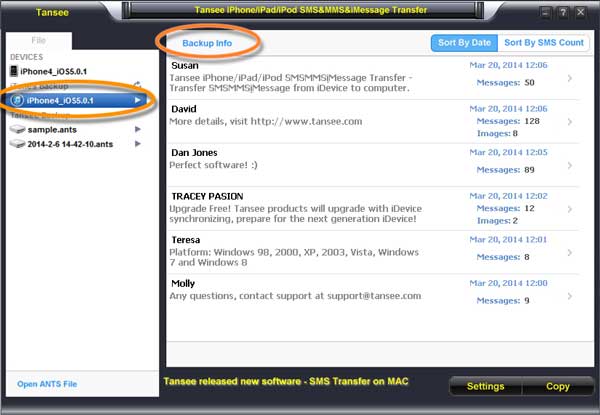
Task: Click the contact name Teresa
Action: 186,240
